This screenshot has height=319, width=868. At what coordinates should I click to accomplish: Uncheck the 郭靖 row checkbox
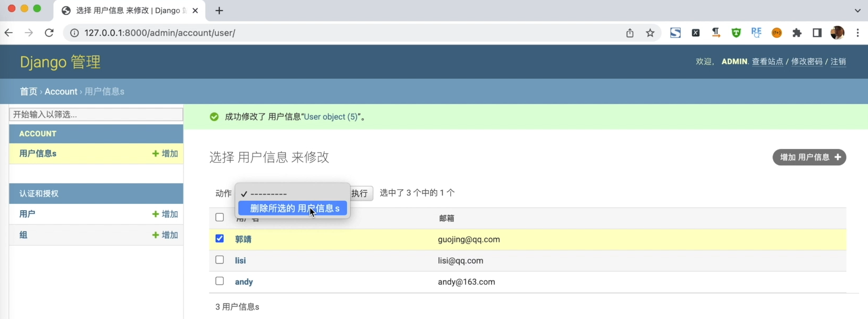[219, 238]
